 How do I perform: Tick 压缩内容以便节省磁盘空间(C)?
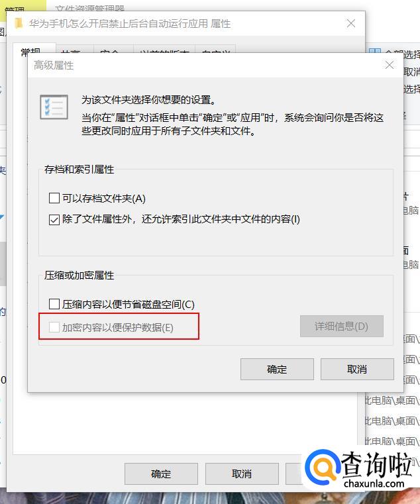point(54,304)
